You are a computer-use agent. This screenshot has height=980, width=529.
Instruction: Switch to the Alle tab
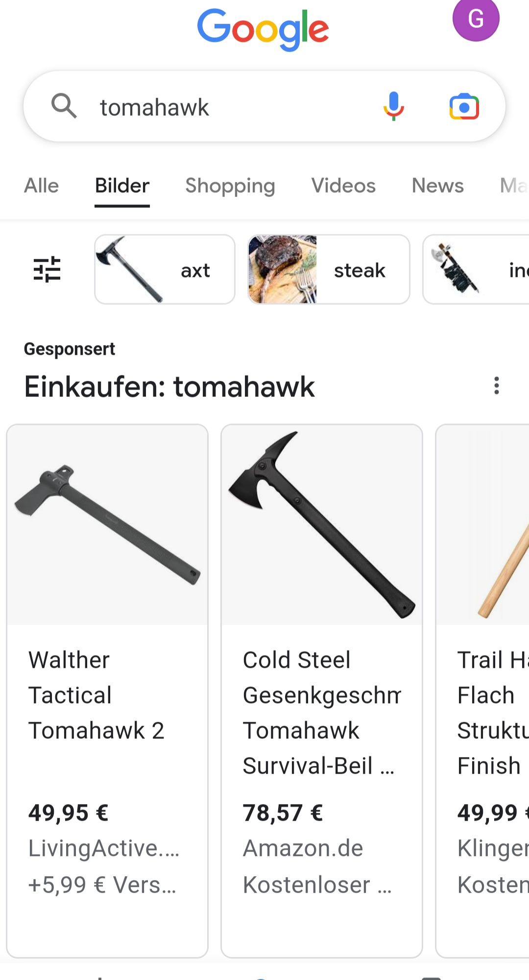click(x=42, y=186)
